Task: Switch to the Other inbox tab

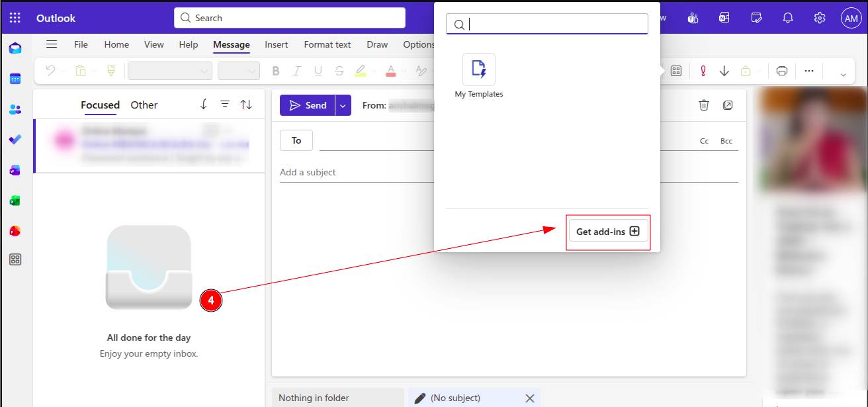Action: pyautogui.click(x=144, y=105)
